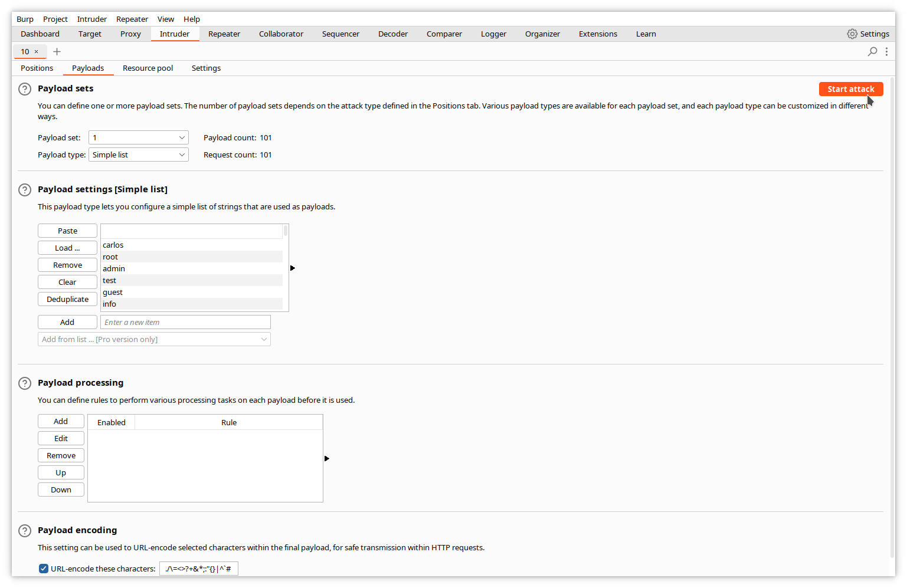Switch to the Positions tab
Image resolution: width=907 pixels, height=588 pixels.
pos(37,68)
